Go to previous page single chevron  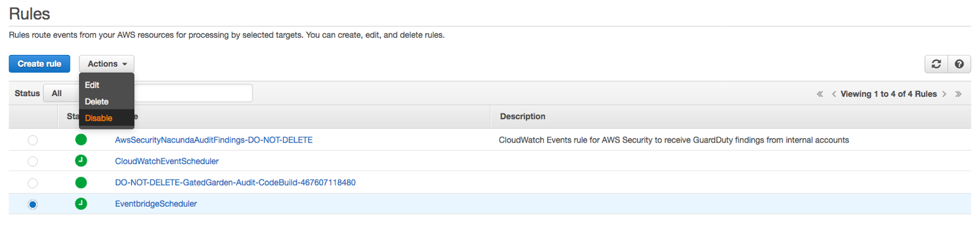point(834,94)
